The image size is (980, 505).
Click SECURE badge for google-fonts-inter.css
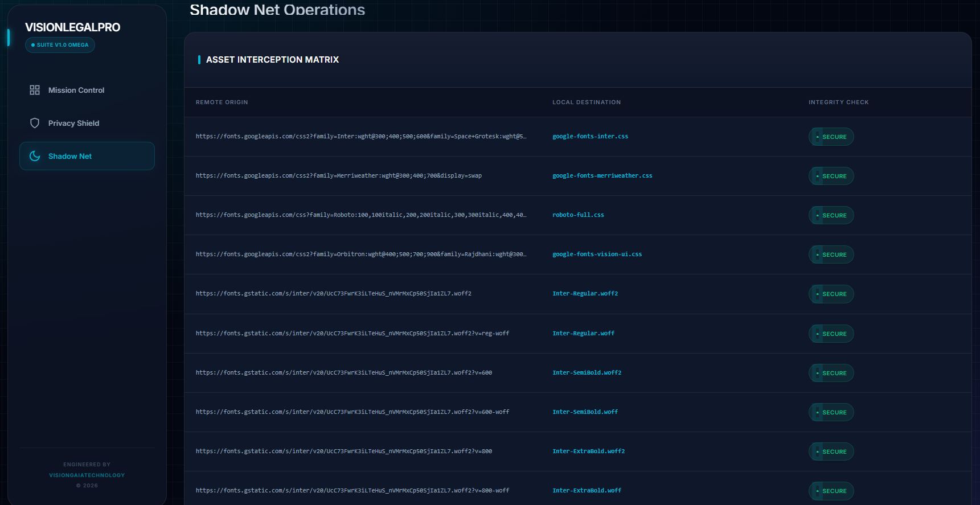[831, 137]
